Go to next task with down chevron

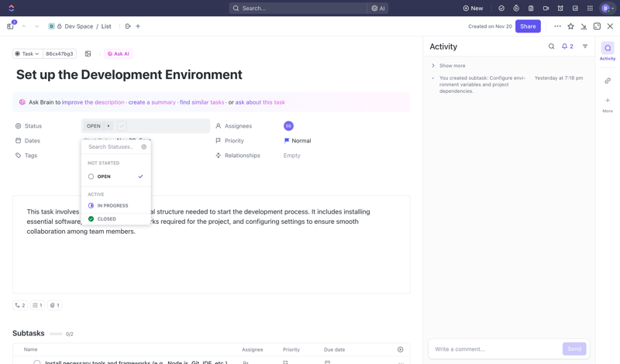point(36,26)
